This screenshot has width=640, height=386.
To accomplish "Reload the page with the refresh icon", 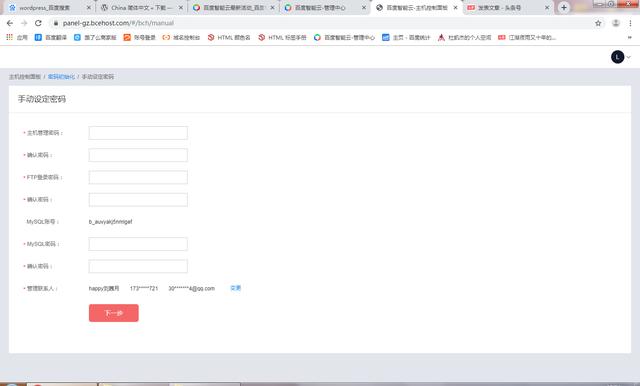I will [x=38, y=23].
